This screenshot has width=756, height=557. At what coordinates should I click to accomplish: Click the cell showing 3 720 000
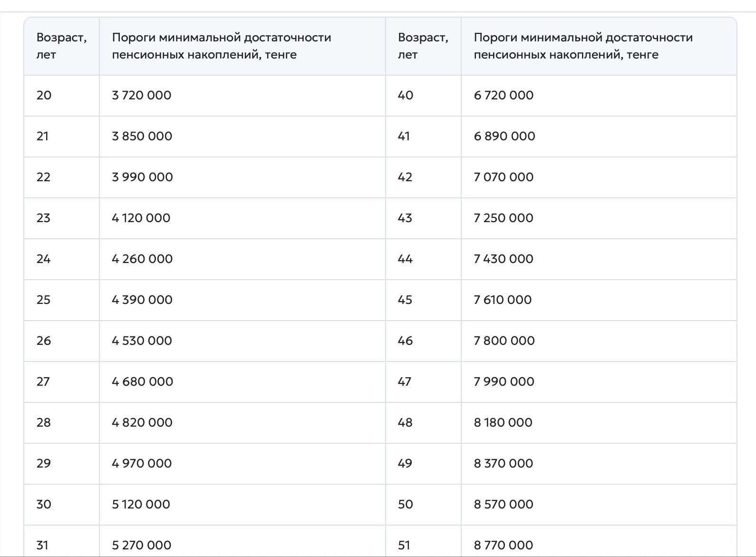[x=142, y=95]
